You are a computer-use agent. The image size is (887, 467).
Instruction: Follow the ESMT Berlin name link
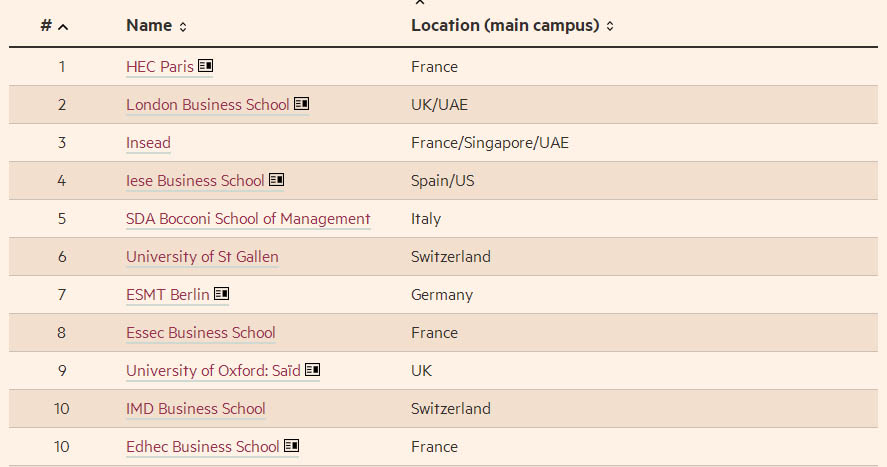coord(167,295)
